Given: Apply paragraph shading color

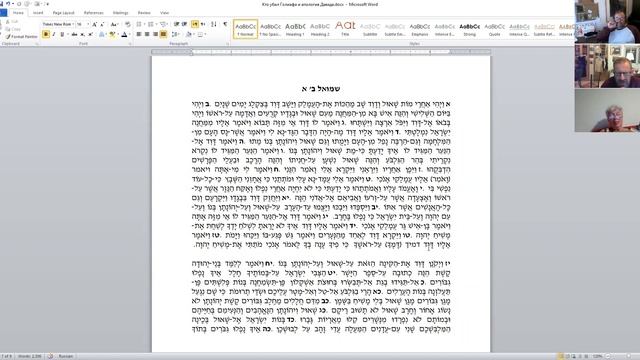Looking at the screenshot, I should [189, 34].
